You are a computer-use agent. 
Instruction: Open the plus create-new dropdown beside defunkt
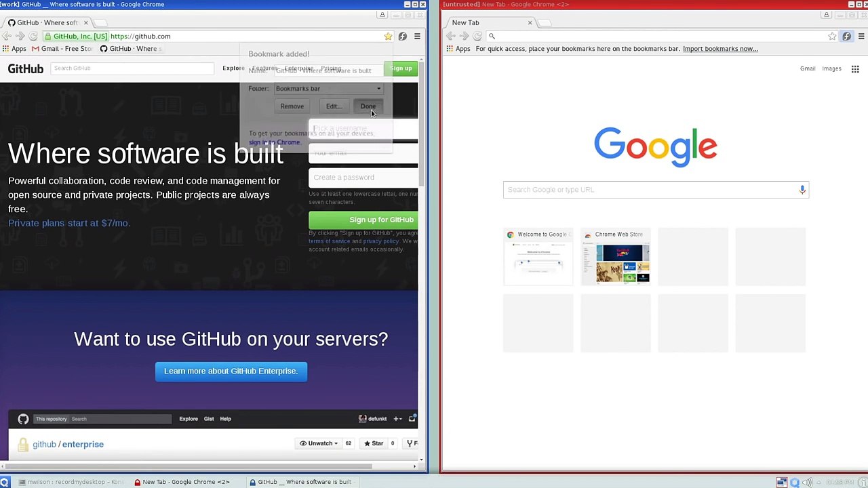click(398, 419)
